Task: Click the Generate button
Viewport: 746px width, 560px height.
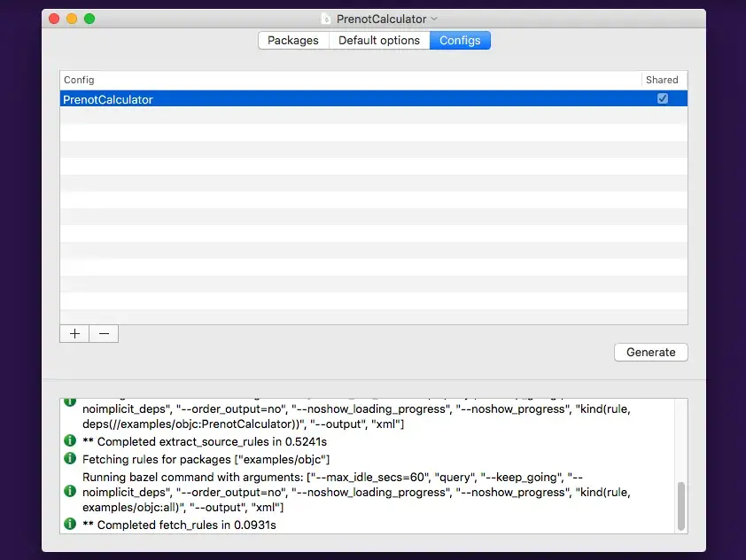Action: coord(651,352)
